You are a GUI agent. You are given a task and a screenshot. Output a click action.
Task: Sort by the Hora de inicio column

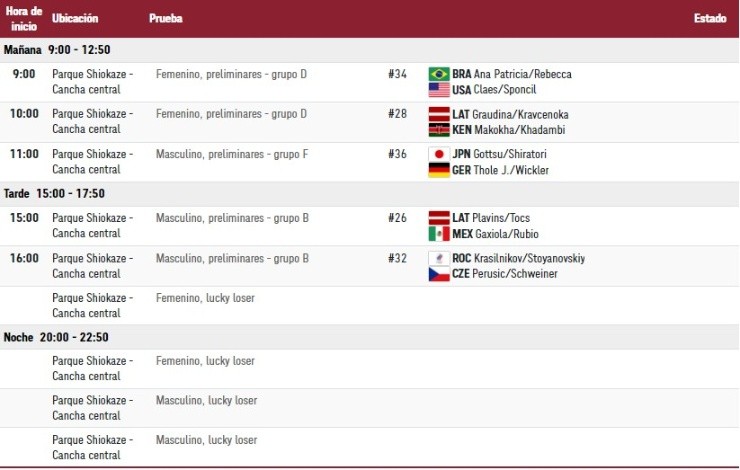pos(23,18)
